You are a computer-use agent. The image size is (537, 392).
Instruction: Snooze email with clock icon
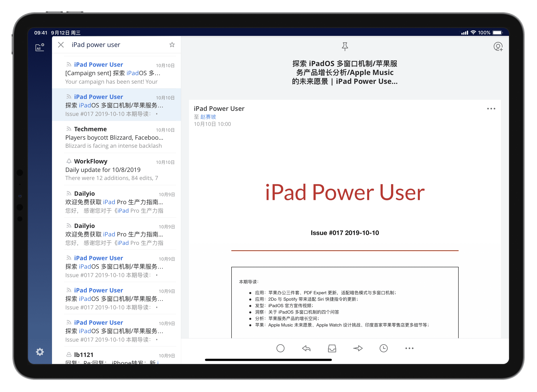[x=383, y=348]
